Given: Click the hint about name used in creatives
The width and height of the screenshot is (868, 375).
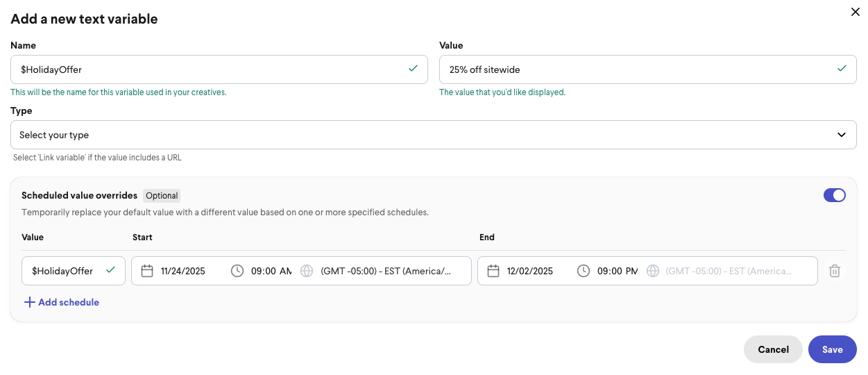Looking at the screenshot, I should 119,92.
